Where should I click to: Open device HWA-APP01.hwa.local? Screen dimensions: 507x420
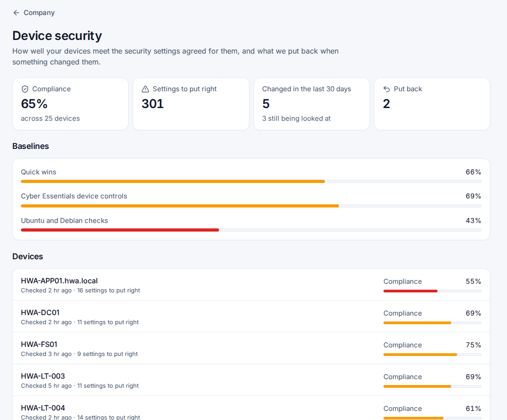[251, 285]
